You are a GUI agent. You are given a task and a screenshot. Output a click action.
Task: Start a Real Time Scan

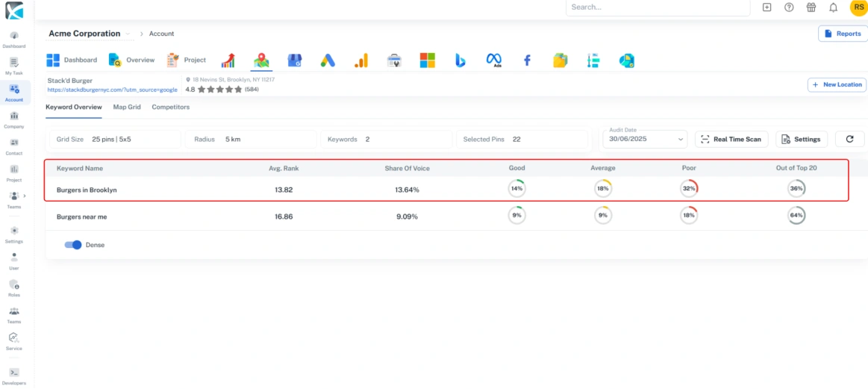(731, 139)
